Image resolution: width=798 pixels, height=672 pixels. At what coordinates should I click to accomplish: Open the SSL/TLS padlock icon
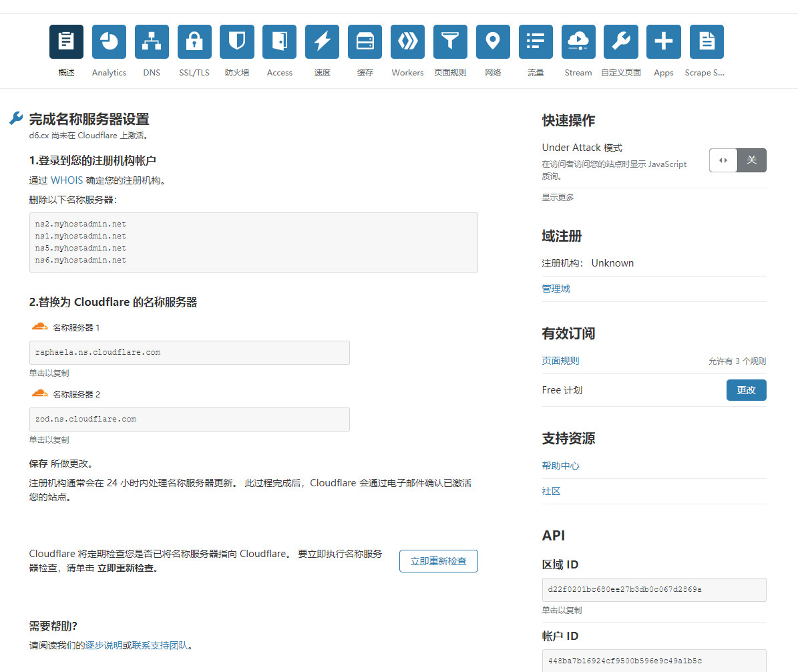(194, 41)
